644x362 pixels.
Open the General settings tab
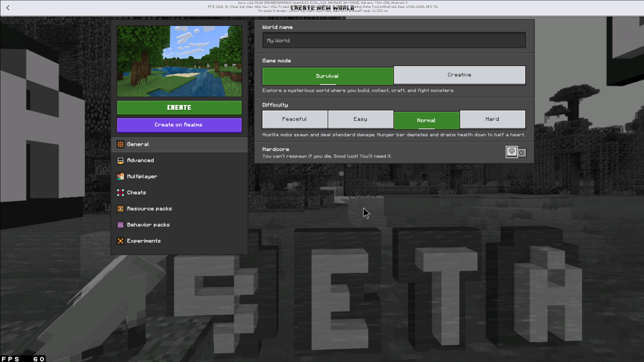180,144
